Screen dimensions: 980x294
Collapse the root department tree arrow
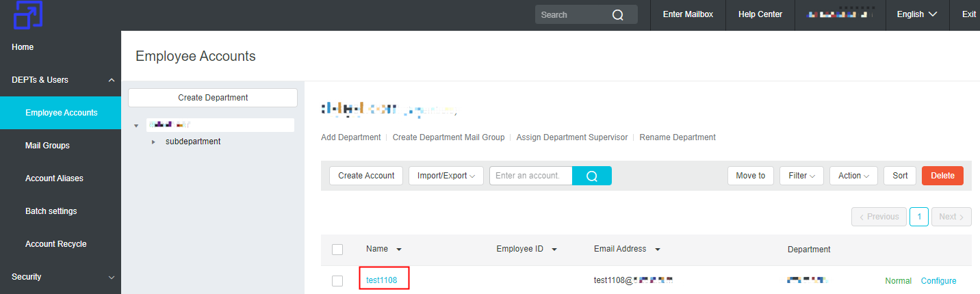(136, 126)
